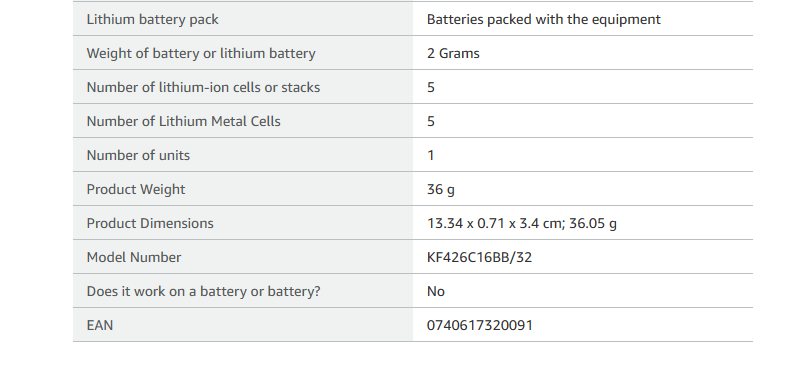Click the 'Number of Lithium Metal Cells' label
Image resolution: width=799 pixels, height=368 pixels.
183,121
